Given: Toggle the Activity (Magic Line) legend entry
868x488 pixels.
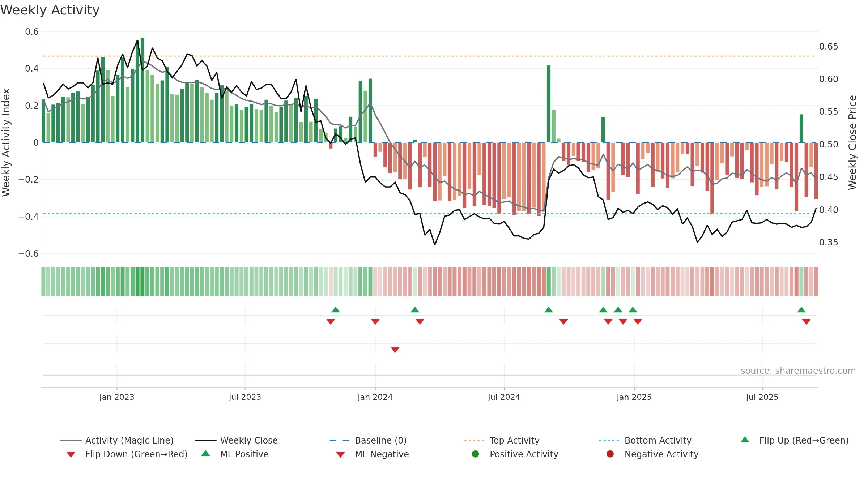Looking at the screenshot, I should tap(116, 440).
